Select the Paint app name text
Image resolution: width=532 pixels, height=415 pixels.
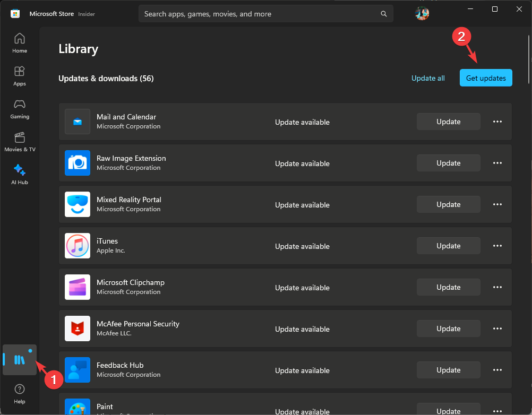[105, 407]
